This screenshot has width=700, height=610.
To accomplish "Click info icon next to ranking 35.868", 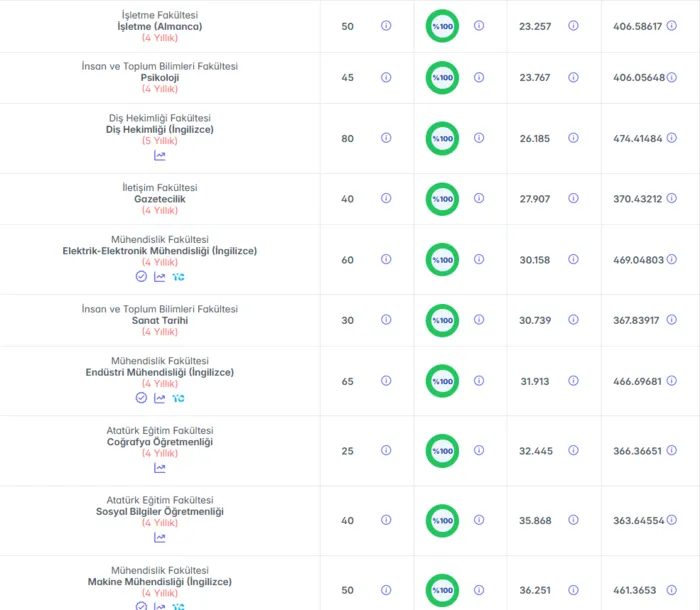I will tap(573, 520).
